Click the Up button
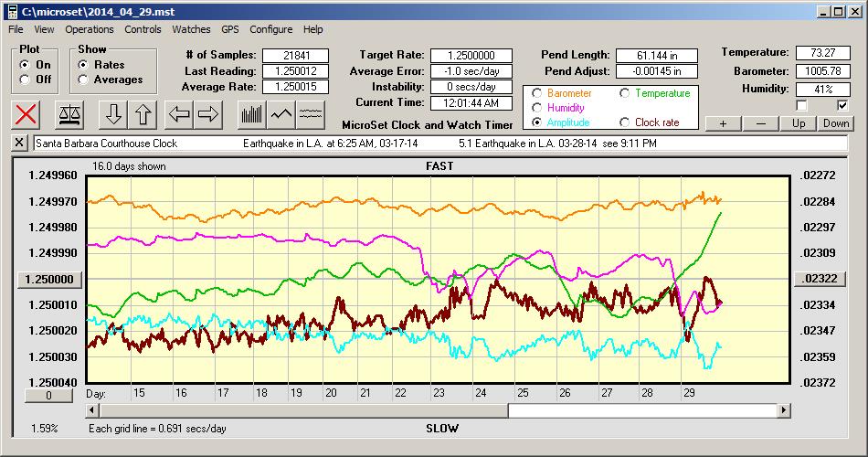The width and height of the screenshot is (868, 457). [x=799, y=123]
